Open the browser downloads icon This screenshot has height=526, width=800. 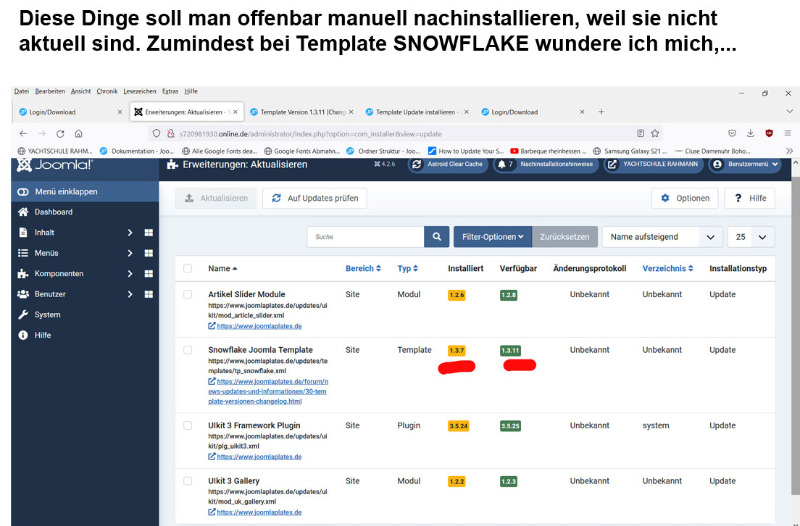(x=751, y=133)
